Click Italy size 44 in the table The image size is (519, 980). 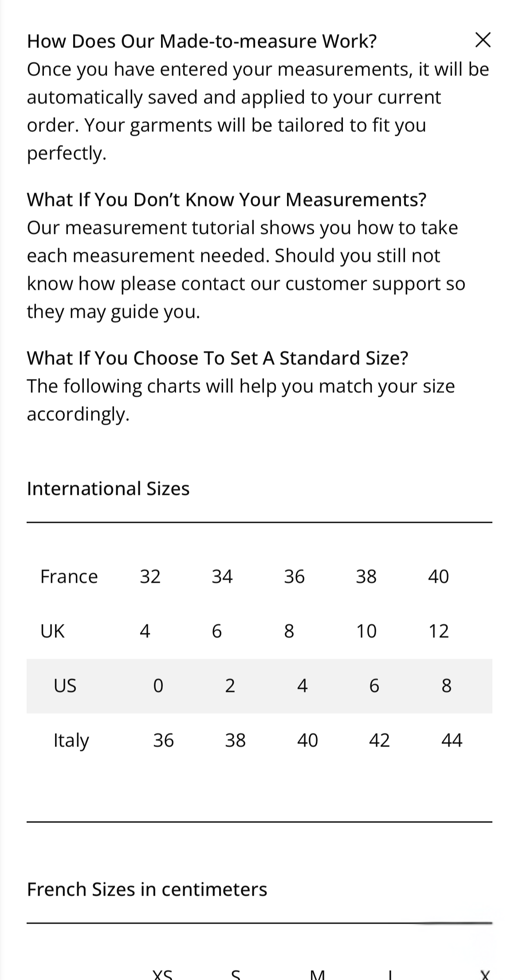pos(453,739)
